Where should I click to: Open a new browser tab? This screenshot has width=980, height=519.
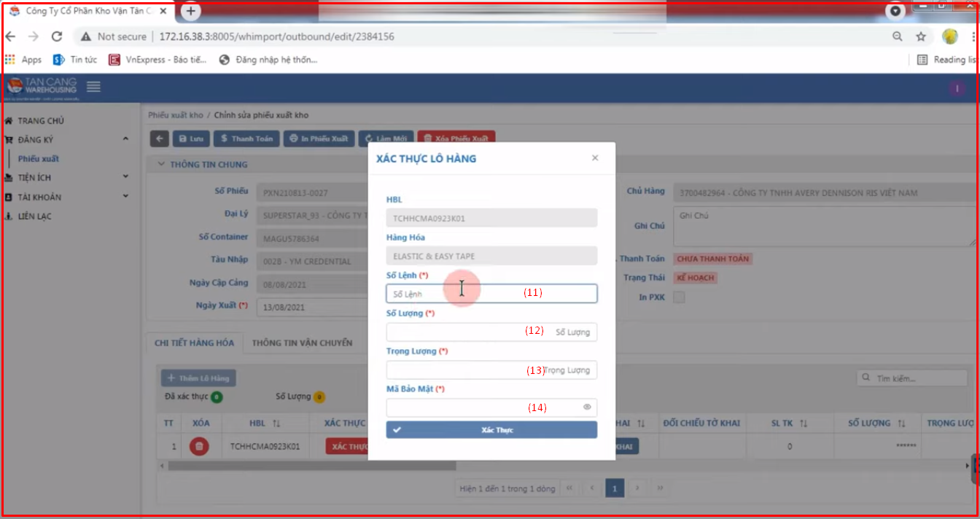tap(191, 11)
